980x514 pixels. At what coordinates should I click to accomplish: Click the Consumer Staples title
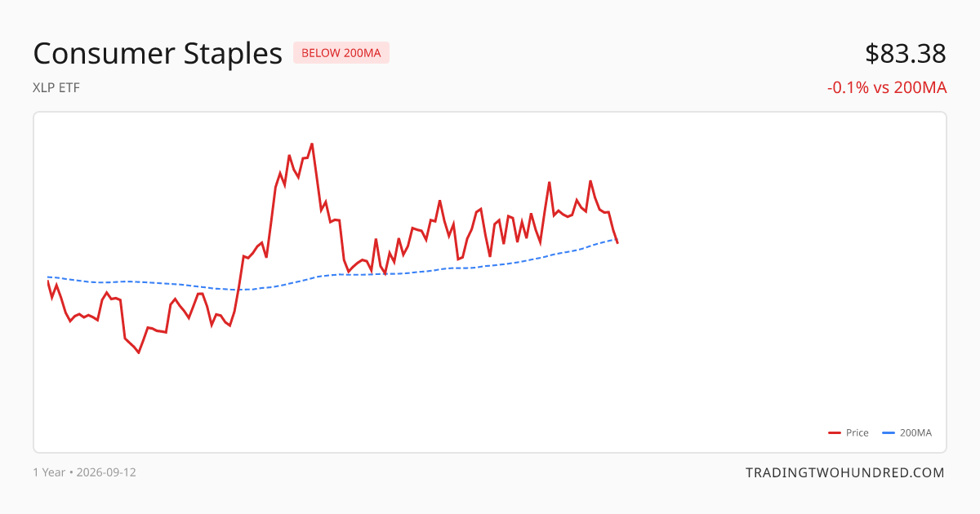pyautogui.click(x=158, y=53)
